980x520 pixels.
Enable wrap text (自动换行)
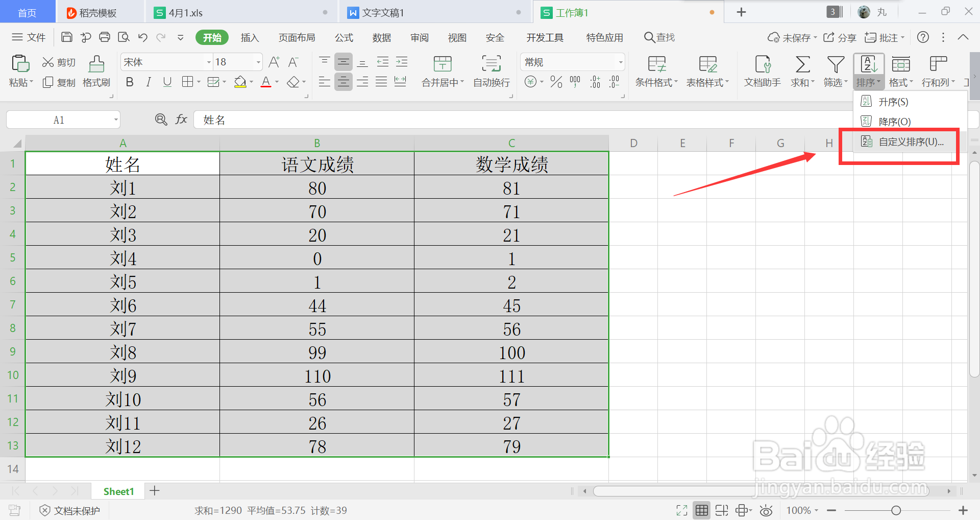[491, 72]
